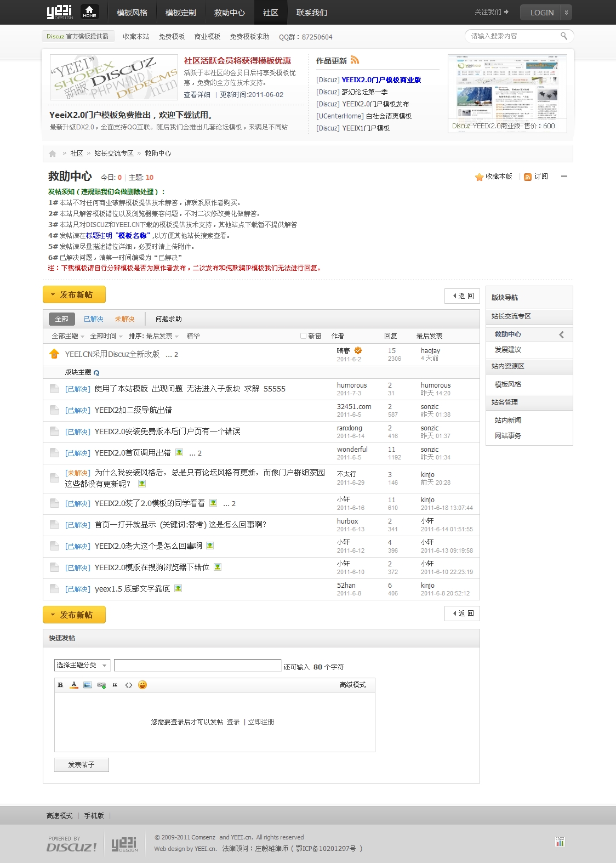Select the 问题求助 thread tab
Screen dimensions: 616x863
pyautogui.click(x=168, y=319)
